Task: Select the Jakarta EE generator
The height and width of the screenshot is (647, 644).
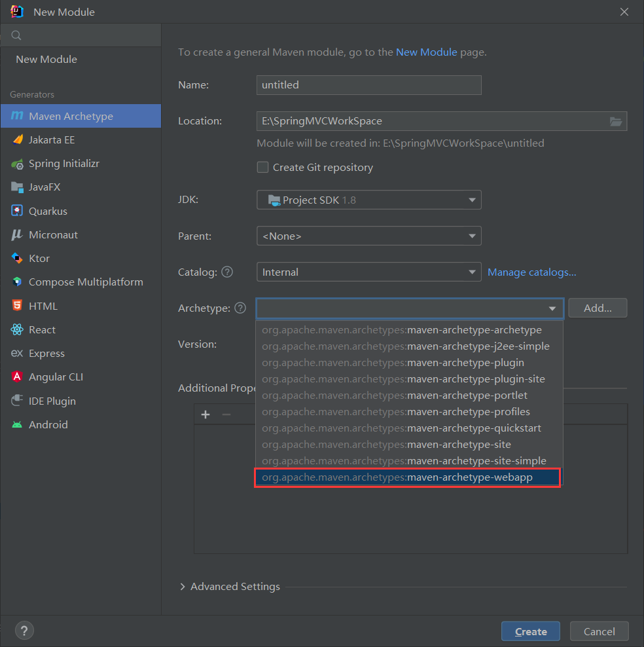Action: [80, 140]
